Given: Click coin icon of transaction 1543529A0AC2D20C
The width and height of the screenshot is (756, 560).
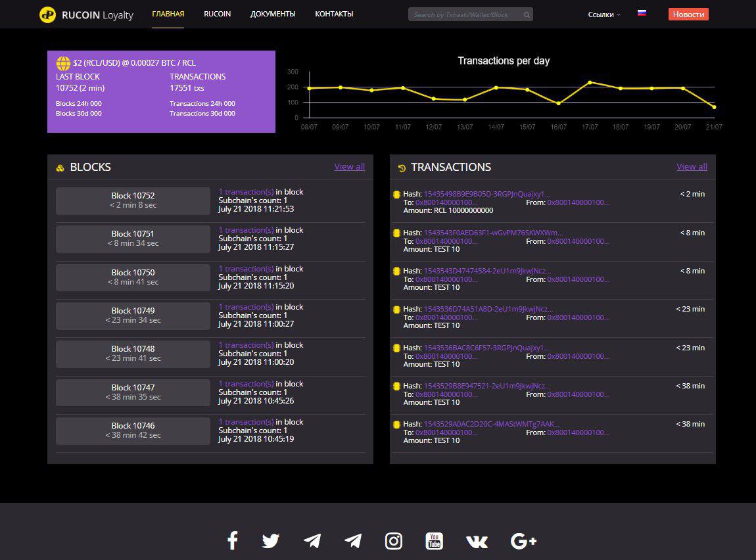Looking at the screenshot, I should (x=396, y=425).
